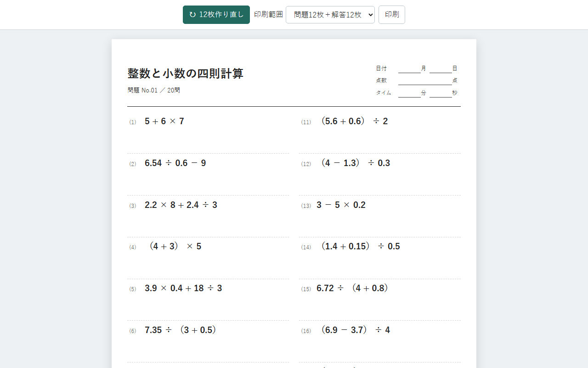This screenshot has height=368, width=588.
Task: Click the タイム label
Action: pos(384,92)
